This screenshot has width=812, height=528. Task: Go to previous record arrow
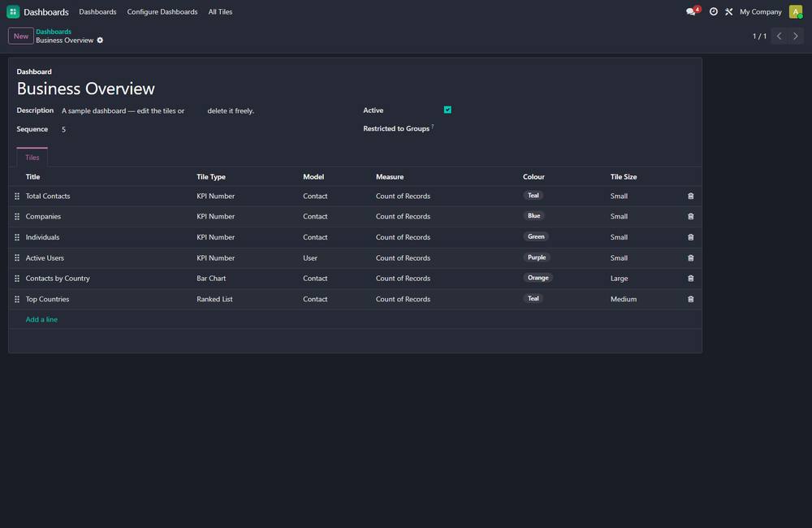click(779, 36)
